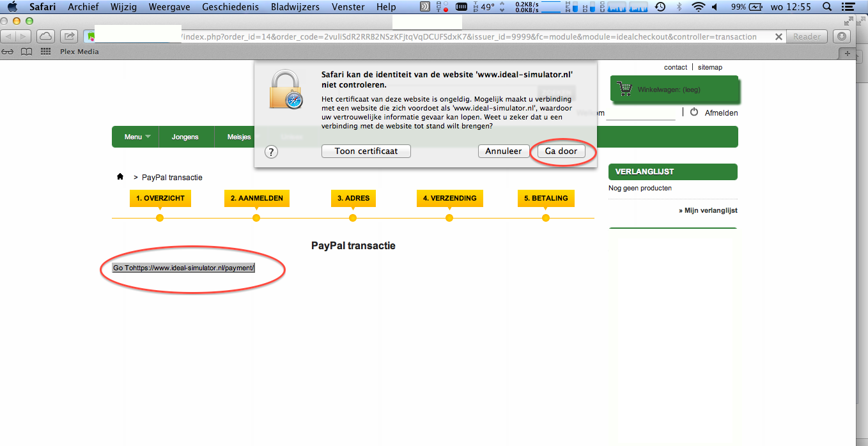Click the network speed 0.2KB/s indicator
Image resolution: width=868 pixels, height=446 pixels.
tap(526, 7)
